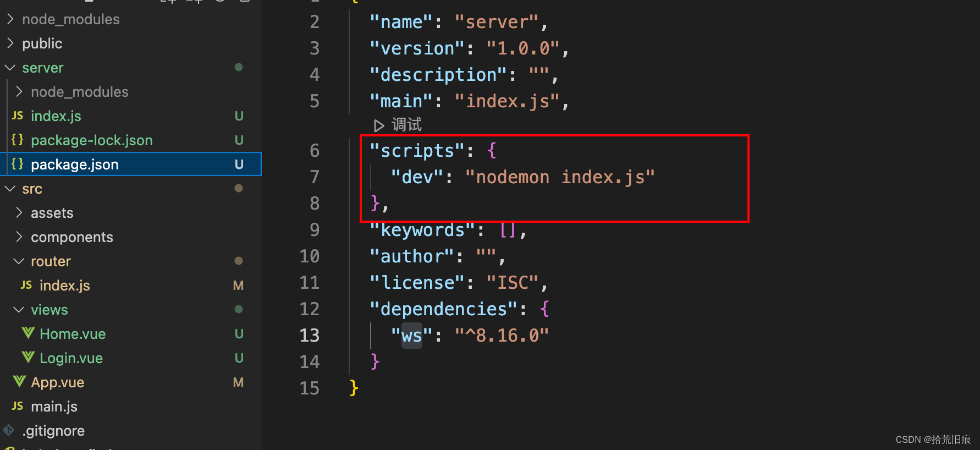Open server index.js via JS icon
Image resolution: width=980 pixels, height=450 pixels.
pos(18,116)
